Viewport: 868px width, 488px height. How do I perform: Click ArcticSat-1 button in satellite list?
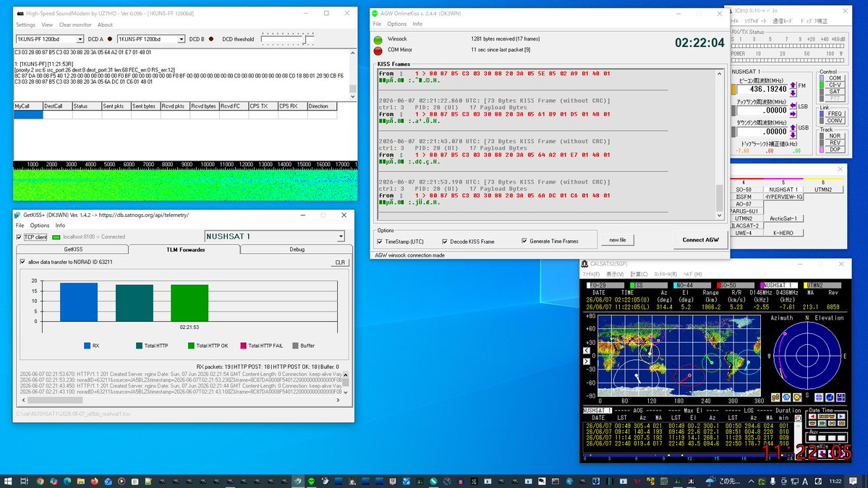coord(784,218)
